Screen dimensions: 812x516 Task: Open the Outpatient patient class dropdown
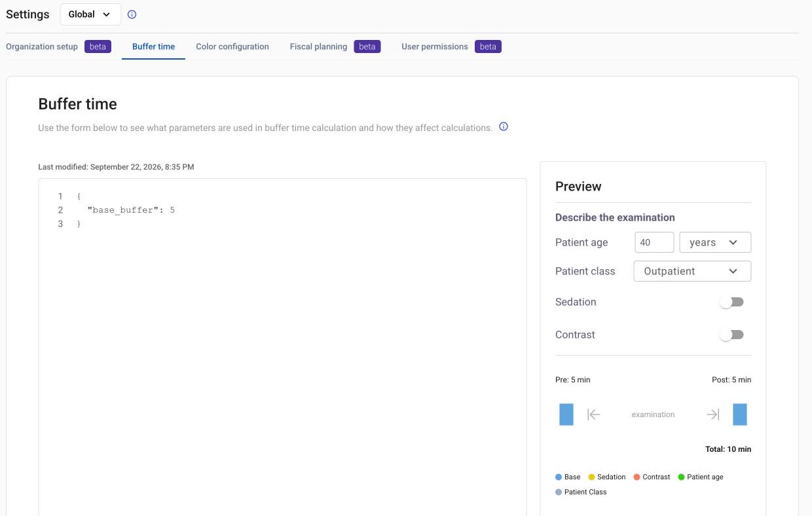[x=692, y=271]
